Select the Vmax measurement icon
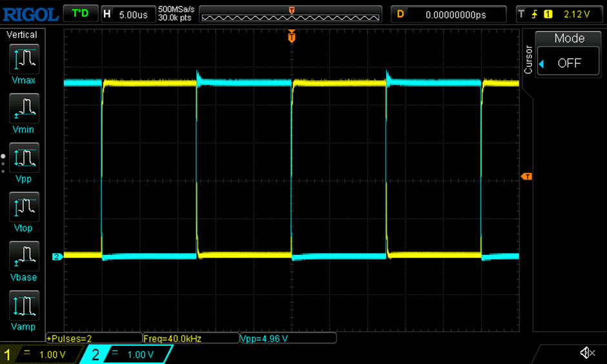The height and width of the screenshot is (364, 607). tap(24, 59)
